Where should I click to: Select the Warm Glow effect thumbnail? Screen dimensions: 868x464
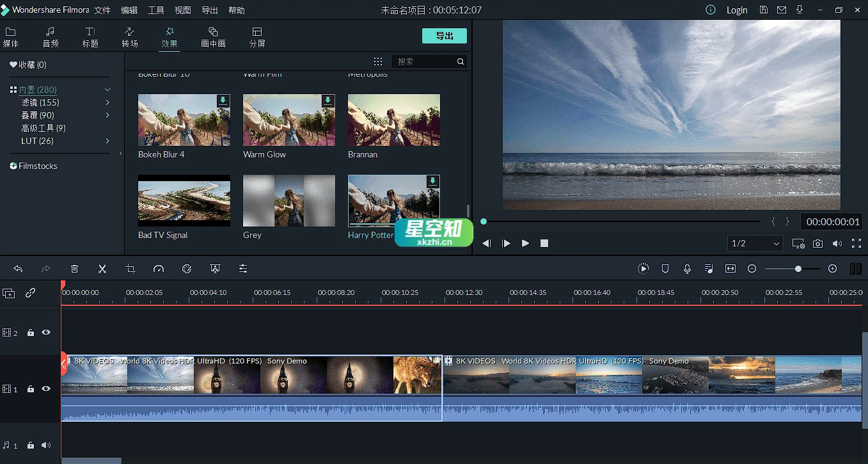coord(288,120)
